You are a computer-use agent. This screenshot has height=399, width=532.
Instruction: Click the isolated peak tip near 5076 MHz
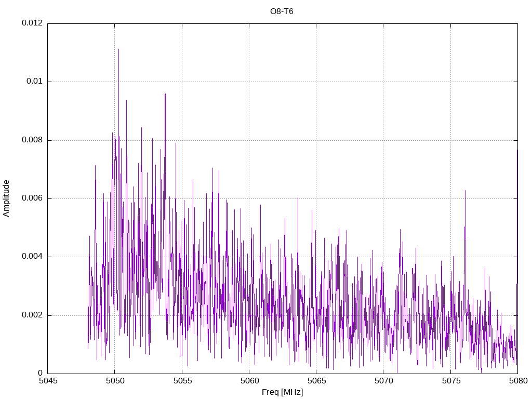pyautogui.click(x=465, y=191)
